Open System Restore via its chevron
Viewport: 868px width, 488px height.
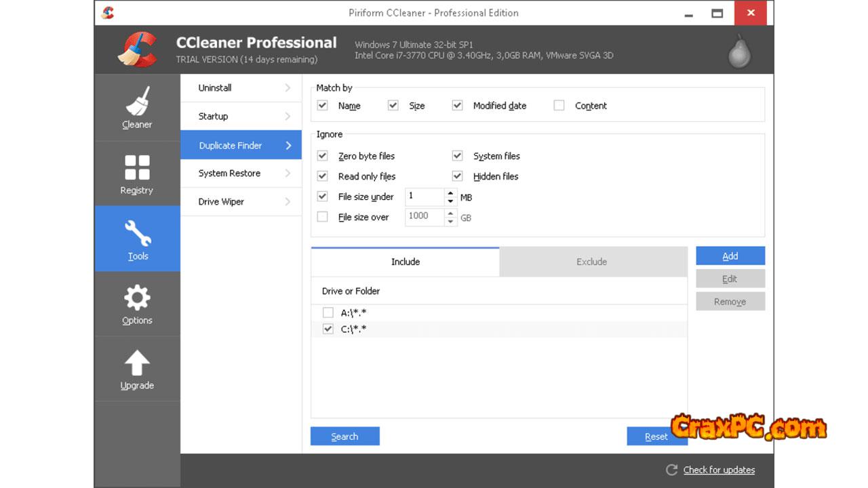pyautogui.click(x=288, y=174)
